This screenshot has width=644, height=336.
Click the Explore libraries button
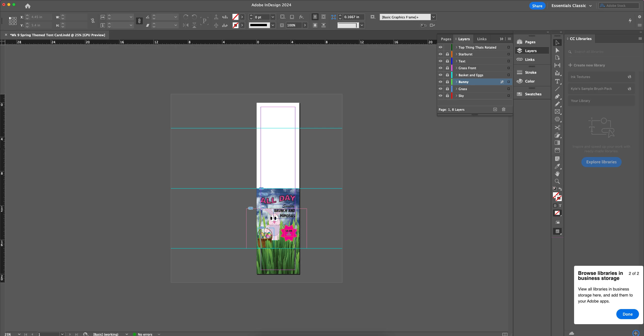[601, 162]
